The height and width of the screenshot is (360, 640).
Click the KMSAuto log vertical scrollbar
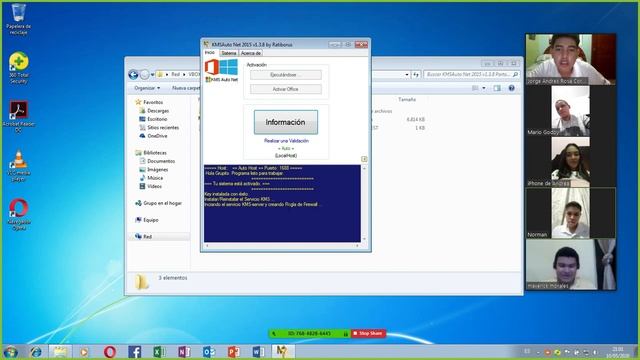pyautogui.click(x=364, y=203)
